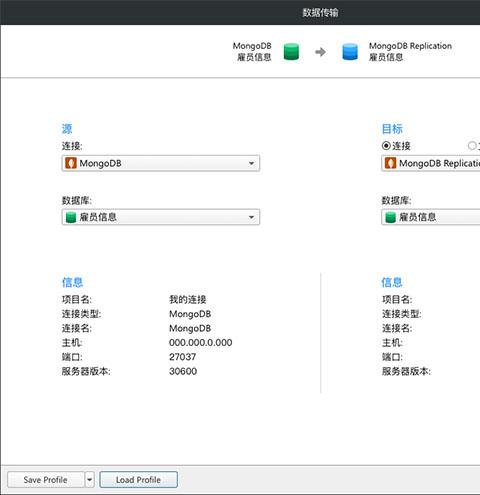480x495 pixels.
Task: Click the source 数据库 label
Action: click(x=77, y=200)
